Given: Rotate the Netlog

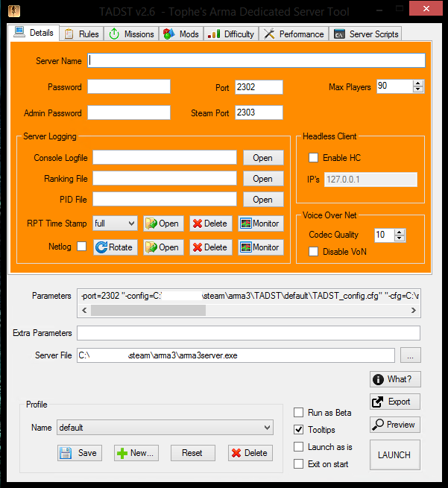Looking at the screenshot, I should [x=116, y=247].
